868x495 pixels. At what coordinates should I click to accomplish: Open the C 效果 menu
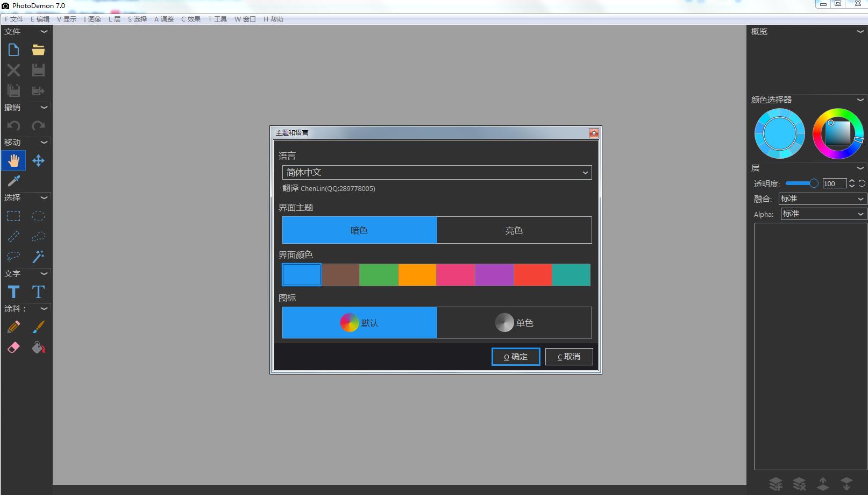point(190,19)
